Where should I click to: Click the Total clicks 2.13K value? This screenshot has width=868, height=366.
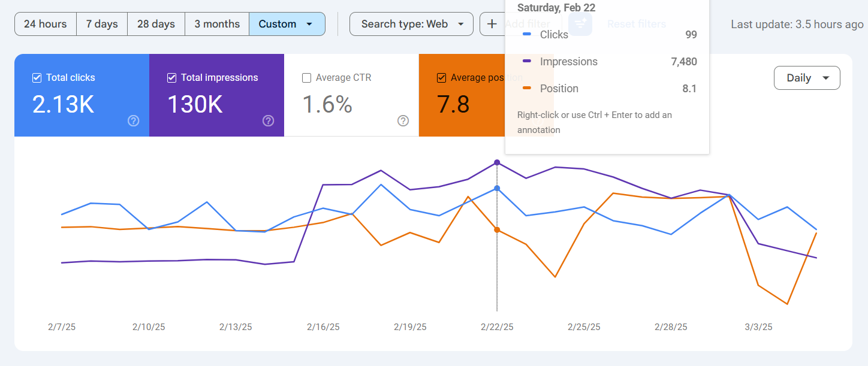coord(63,105)
